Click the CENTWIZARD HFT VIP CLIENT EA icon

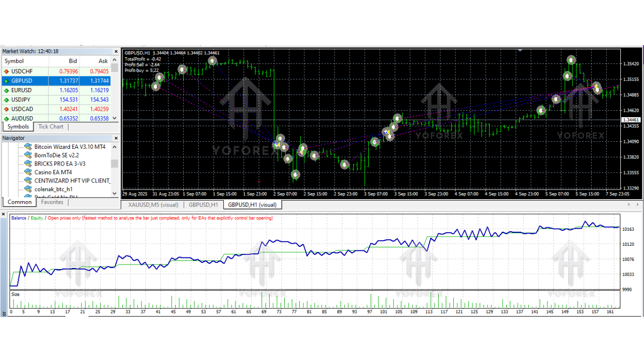click(x=28, y=180)
